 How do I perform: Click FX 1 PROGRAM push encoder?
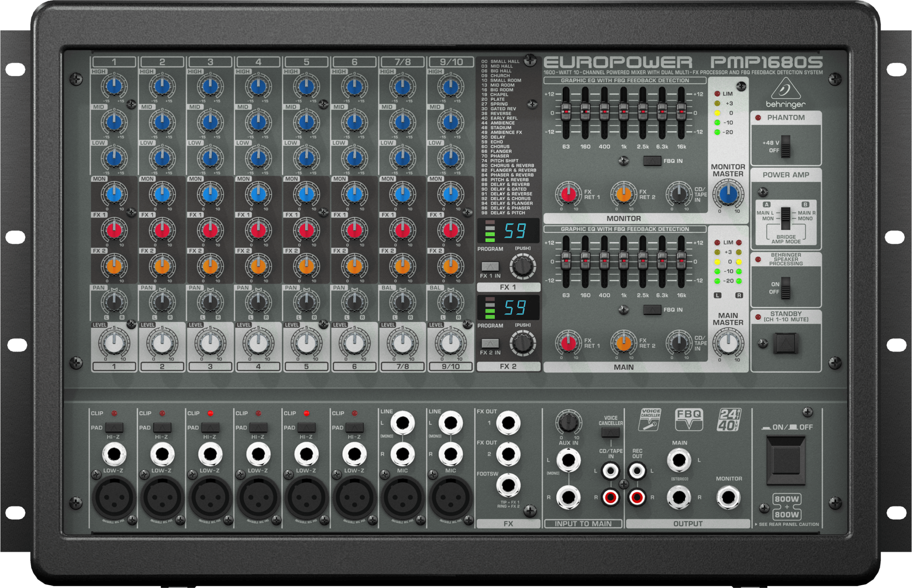pos(523,267)
